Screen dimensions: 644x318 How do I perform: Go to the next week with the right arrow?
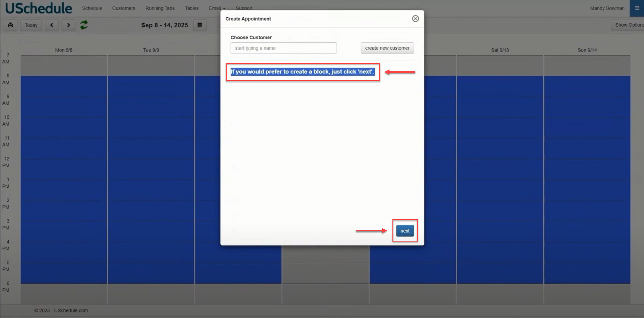point(69,25)
